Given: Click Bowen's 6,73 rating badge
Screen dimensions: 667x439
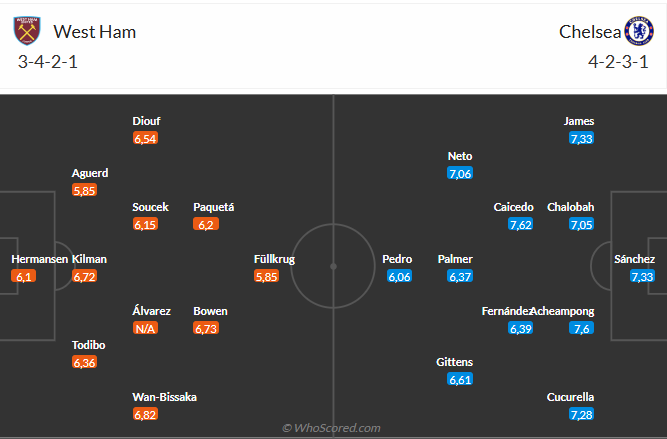Looking at the screenshot, I should (207, 328).
